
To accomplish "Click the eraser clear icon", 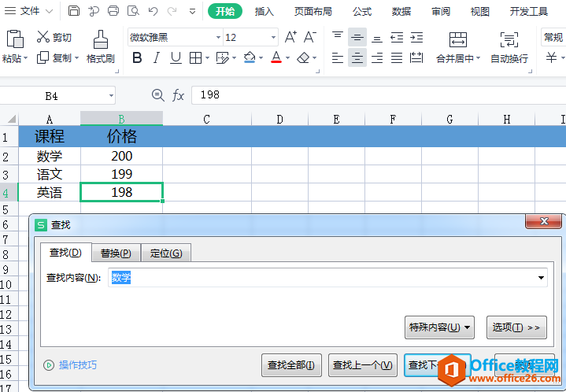I will pos(303,57).
